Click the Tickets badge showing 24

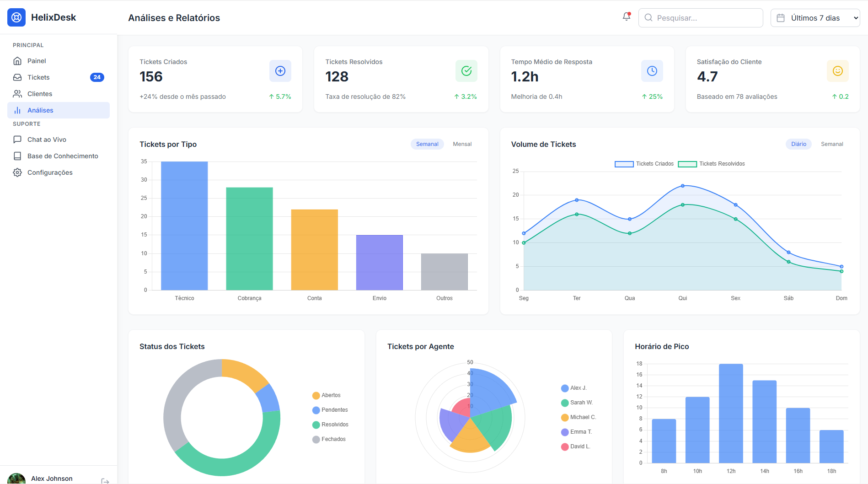point(96,77)
